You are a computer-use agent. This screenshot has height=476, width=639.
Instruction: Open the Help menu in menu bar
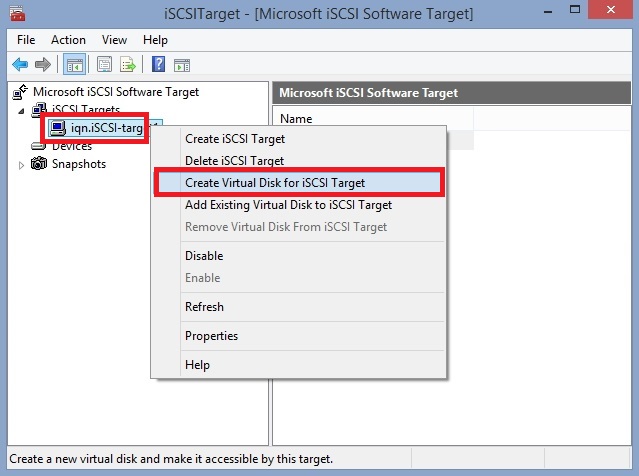pos(155,40)
